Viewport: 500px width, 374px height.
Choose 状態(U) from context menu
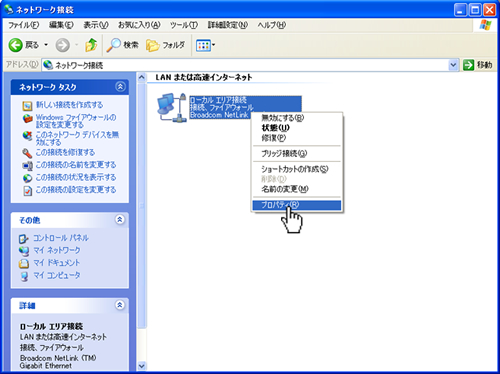297,128
